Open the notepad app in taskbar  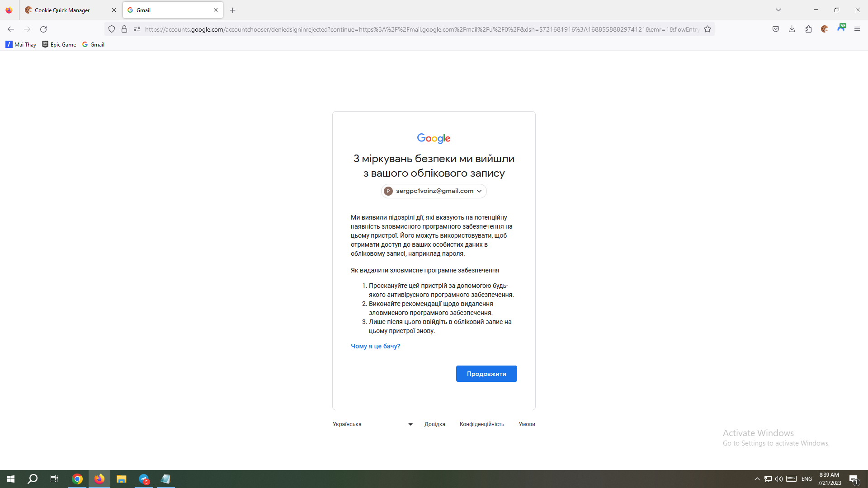pyautogui.click(x=166, y=479)
